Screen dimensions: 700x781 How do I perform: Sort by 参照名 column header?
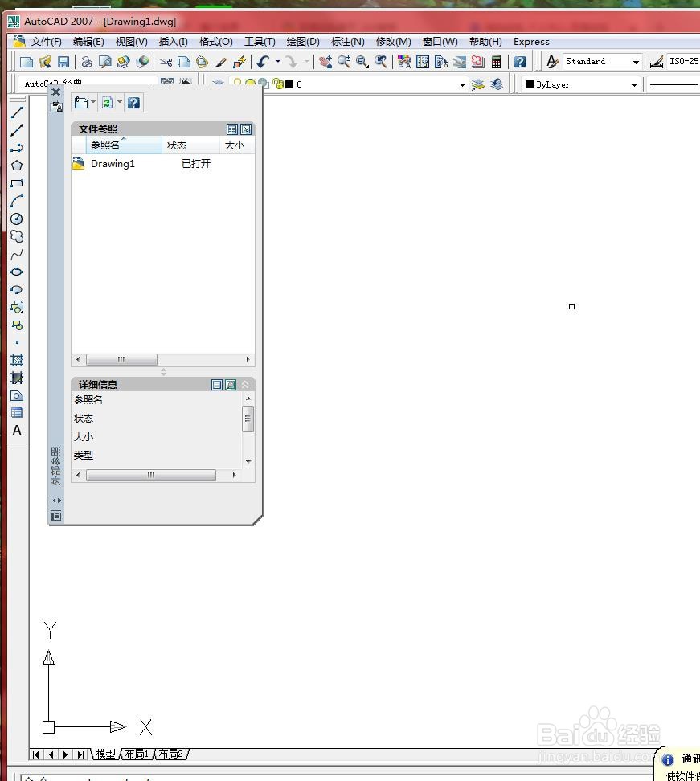pyautogui.click(x=124, y=145)
